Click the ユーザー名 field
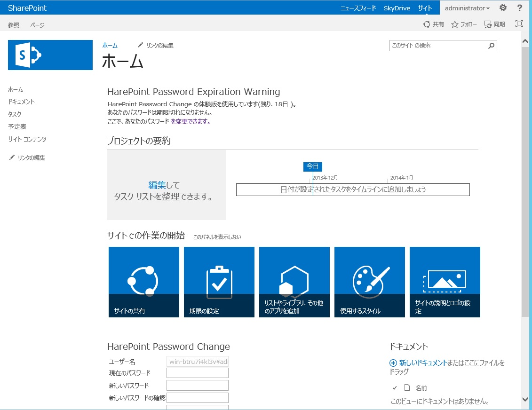This screenshot has width=532, height=410. pyautogui.click(x=198, y=362)
